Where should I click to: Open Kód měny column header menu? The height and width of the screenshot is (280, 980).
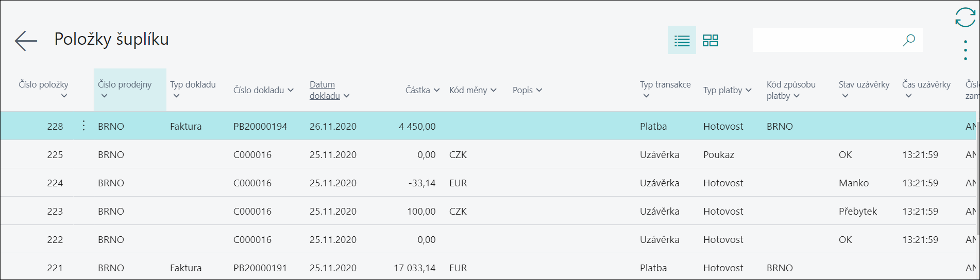[473, 90]
